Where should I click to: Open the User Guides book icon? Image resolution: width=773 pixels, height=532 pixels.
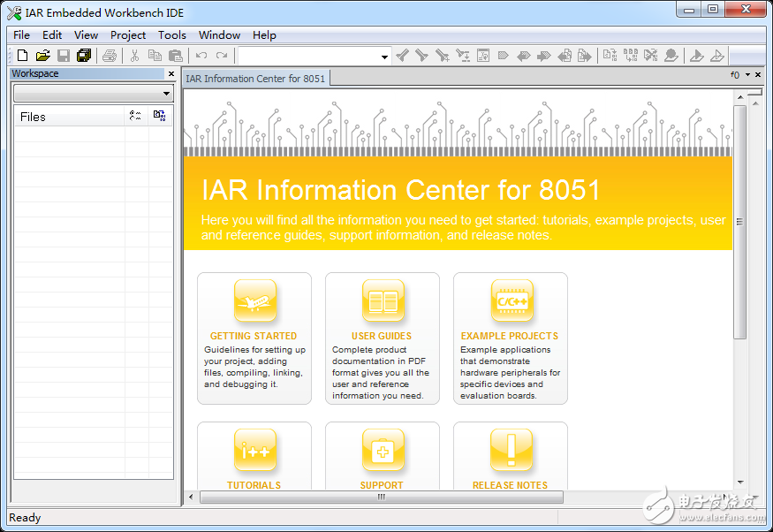point(383,301)
